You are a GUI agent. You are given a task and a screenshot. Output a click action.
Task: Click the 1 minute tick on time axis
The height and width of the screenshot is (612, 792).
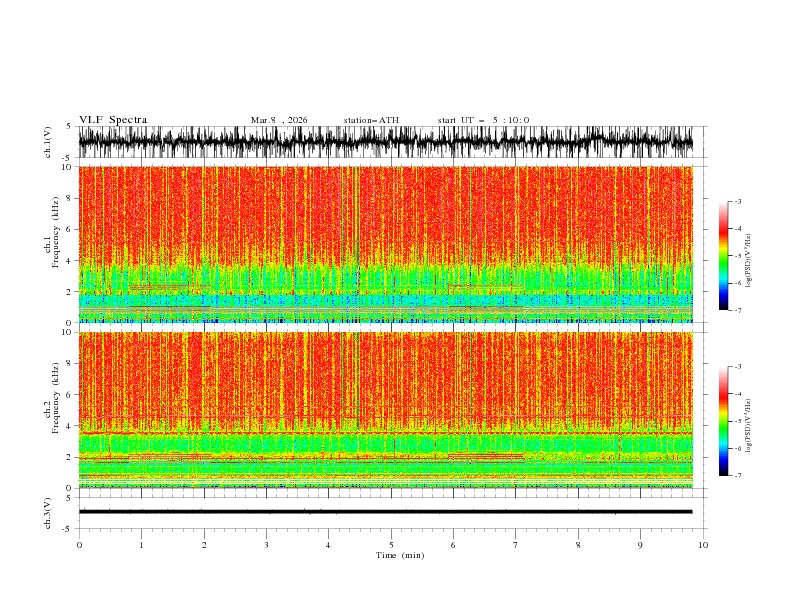tap(141, 545)
